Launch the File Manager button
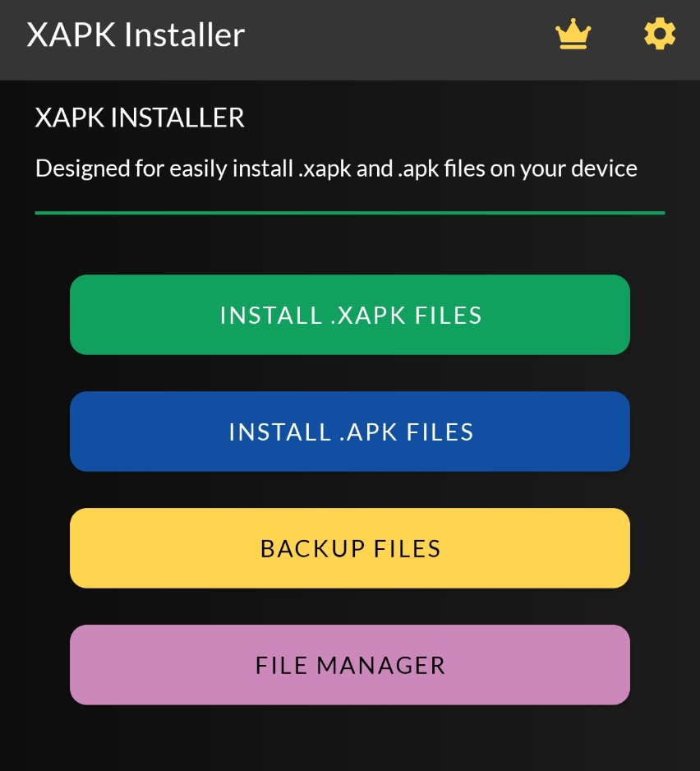Image resolution: width=700 pixels, height=771 pixels. [x=350, y=665]
